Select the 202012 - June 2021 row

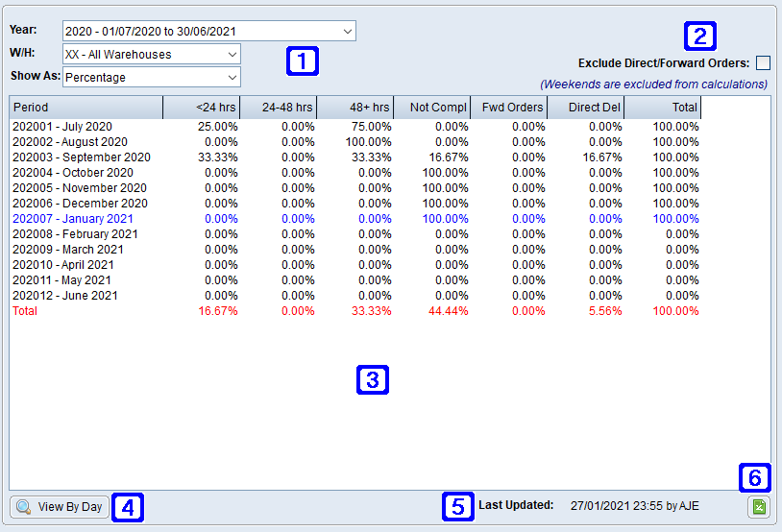(64, 296)
